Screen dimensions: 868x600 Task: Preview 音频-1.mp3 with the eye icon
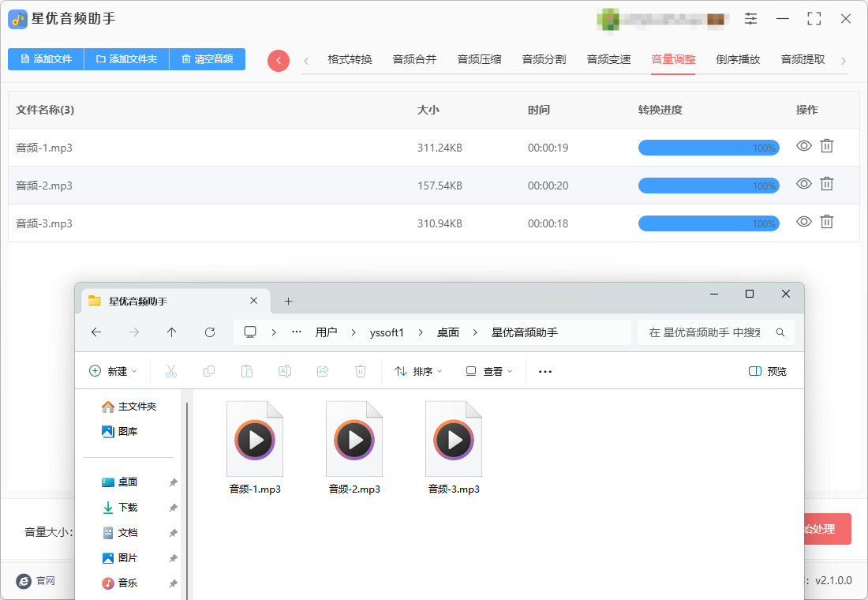[x=804, y=146]
